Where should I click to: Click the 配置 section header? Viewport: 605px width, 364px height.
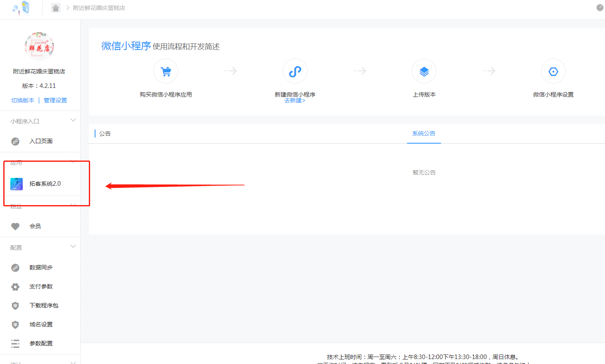(x=16, y=248)
